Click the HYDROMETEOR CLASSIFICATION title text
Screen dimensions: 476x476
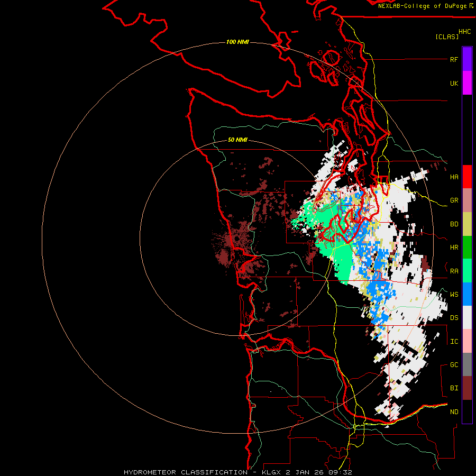point(186,472)
